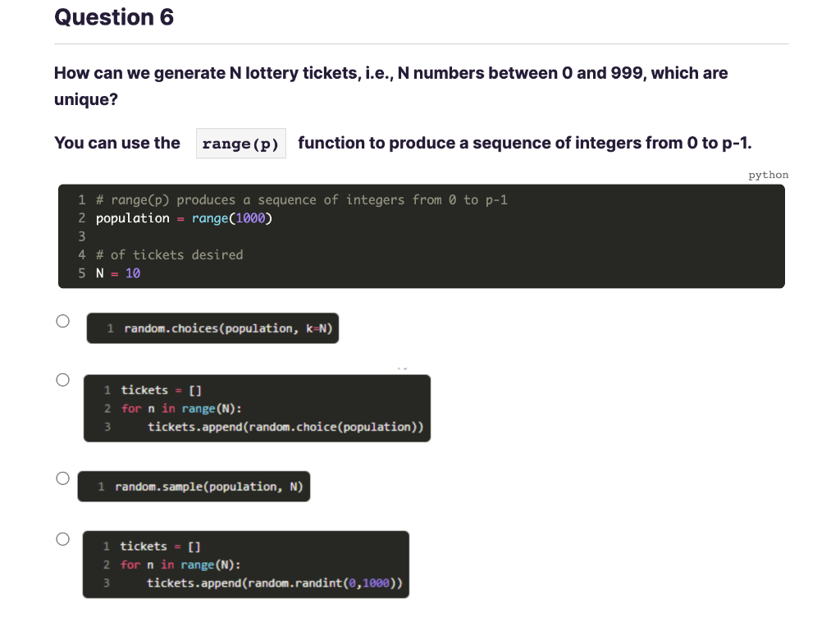
Task: Select the radio button for random.sample option
Action: click(x=62, y=478)
